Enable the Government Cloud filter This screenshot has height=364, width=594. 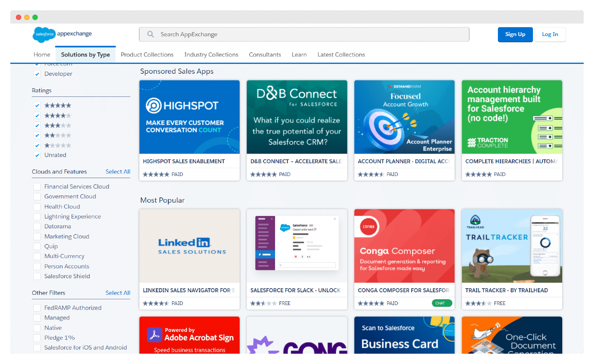[37, 197]
